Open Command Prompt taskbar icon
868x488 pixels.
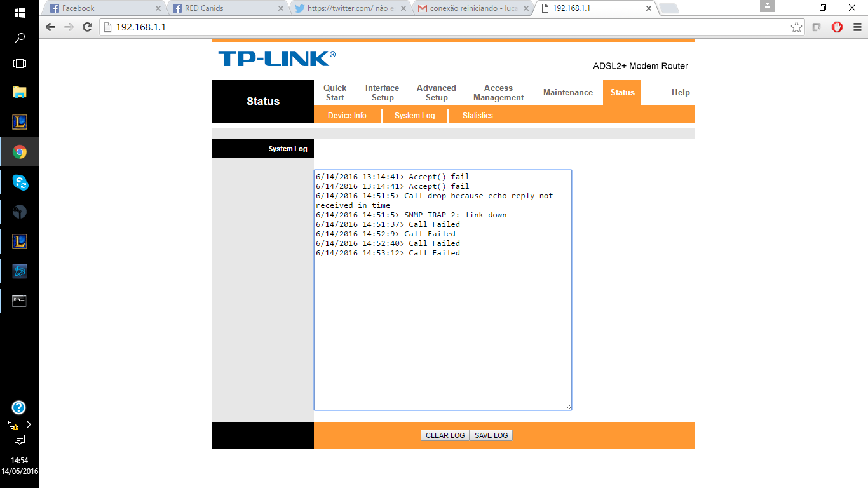(x=19, y=301)
